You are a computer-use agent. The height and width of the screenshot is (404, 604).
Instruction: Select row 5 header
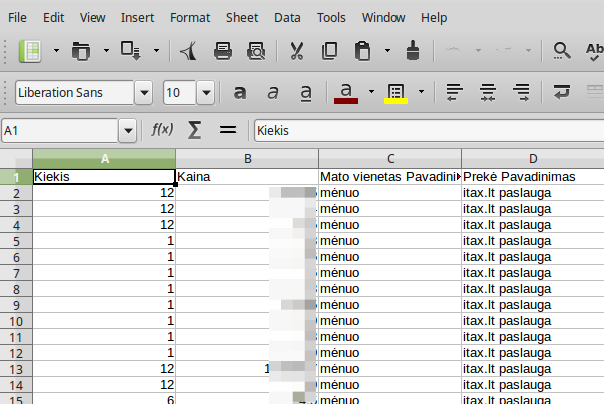(x=16, y=241)
